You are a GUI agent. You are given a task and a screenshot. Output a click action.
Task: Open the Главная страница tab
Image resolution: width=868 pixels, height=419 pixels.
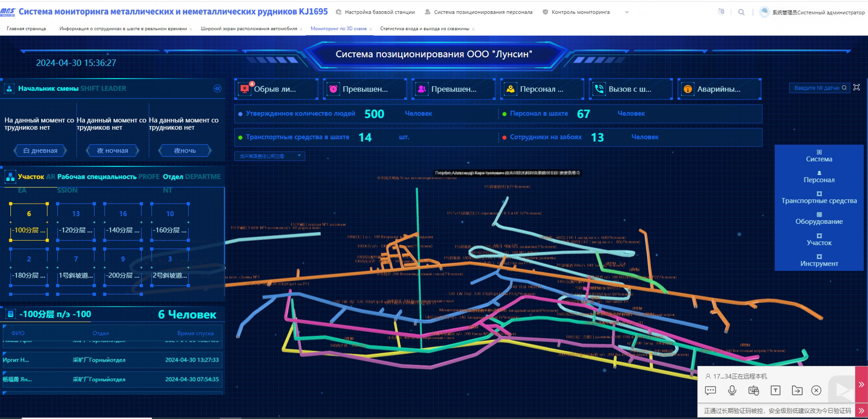click(26, 29)
